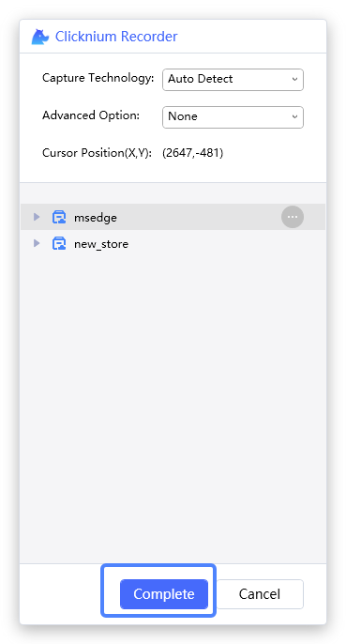Finish recording with the Complete button
The image size is (346, 644).
[164, 594]
